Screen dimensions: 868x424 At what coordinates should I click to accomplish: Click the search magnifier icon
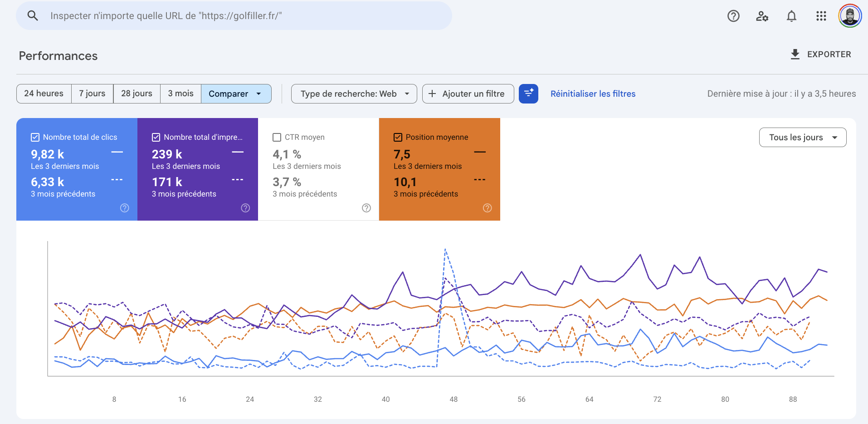[x=32, y=16]
